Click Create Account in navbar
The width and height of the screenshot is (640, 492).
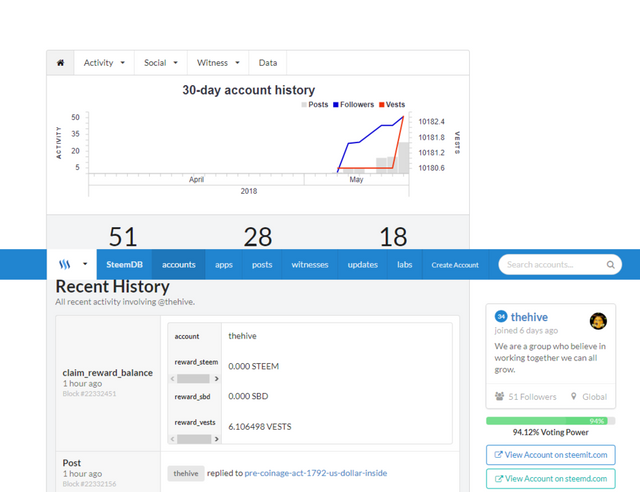point(455,265)
